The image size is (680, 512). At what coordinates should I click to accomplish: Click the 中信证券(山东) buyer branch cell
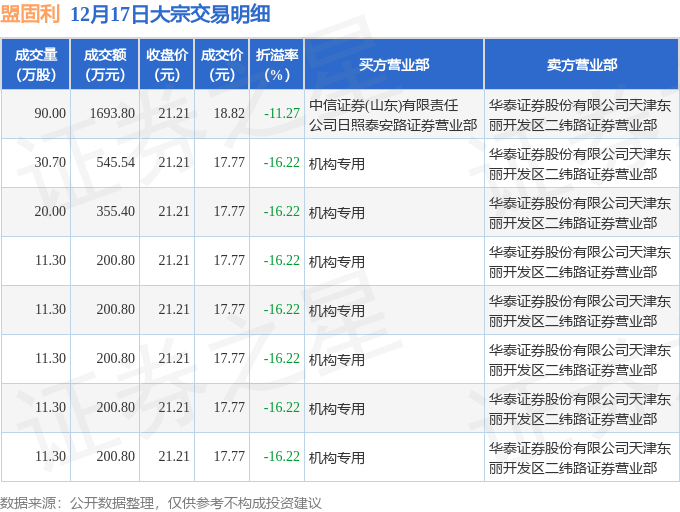(393, 113)
